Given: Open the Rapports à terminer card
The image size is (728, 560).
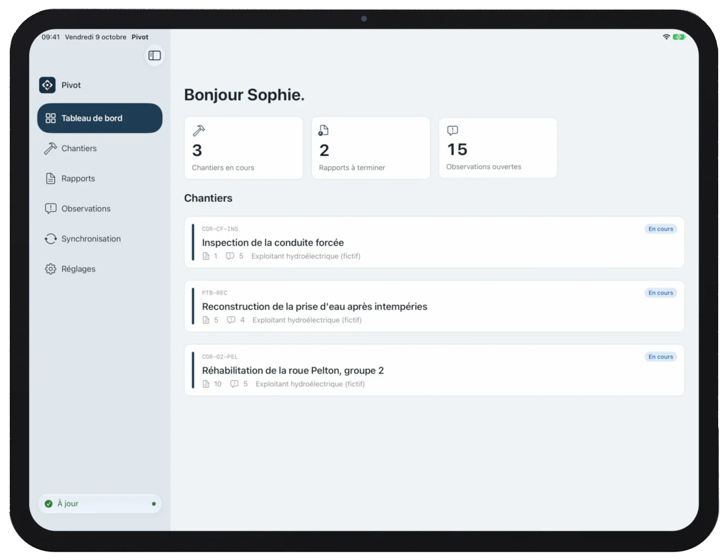Looking at the screenshot, I should [371, 148].
